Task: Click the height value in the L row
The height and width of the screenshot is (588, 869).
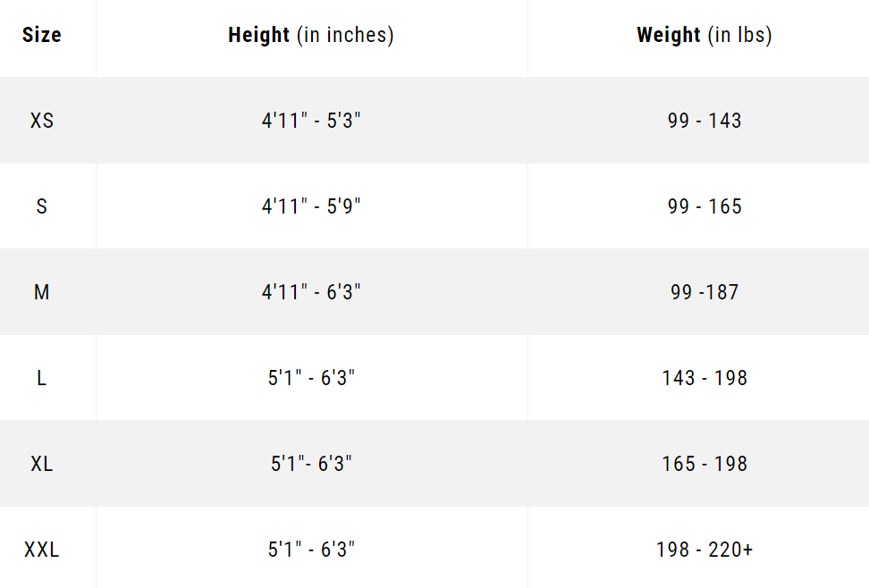Action: pyautogui.click(x=311, y=378)
